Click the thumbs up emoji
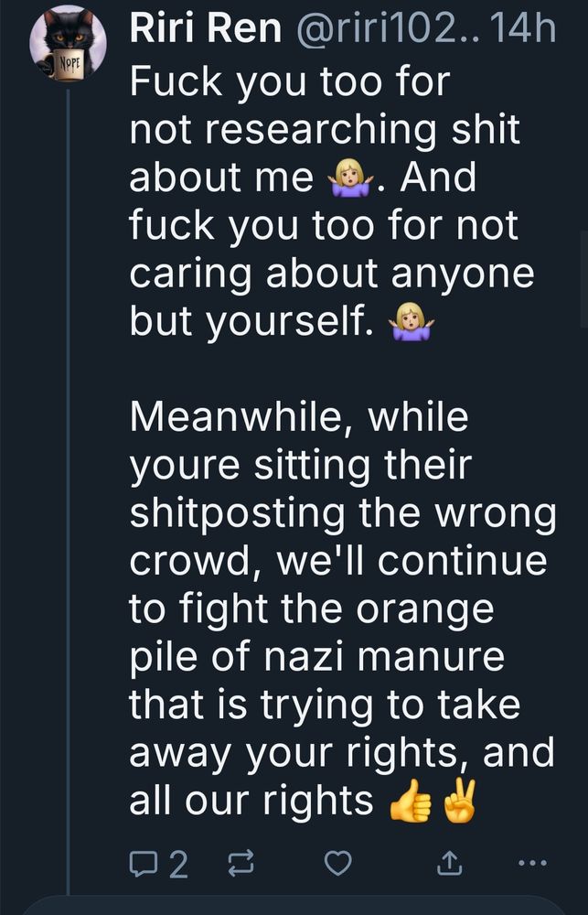The height and width of the screenshot is (915, 588). click(x=410, y=802)
